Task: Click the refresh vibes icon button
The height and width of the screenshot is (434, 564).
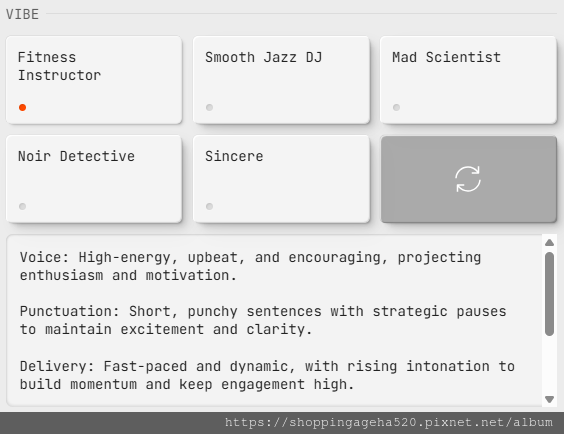Action: (468, 179)
